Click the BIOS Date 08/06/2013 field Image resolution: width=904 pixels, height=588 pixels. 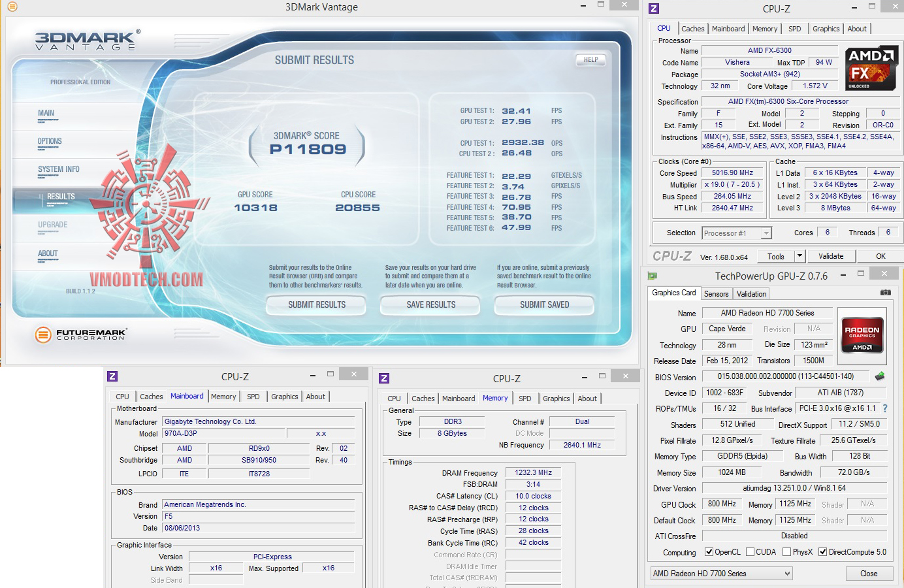coord(259,528)
